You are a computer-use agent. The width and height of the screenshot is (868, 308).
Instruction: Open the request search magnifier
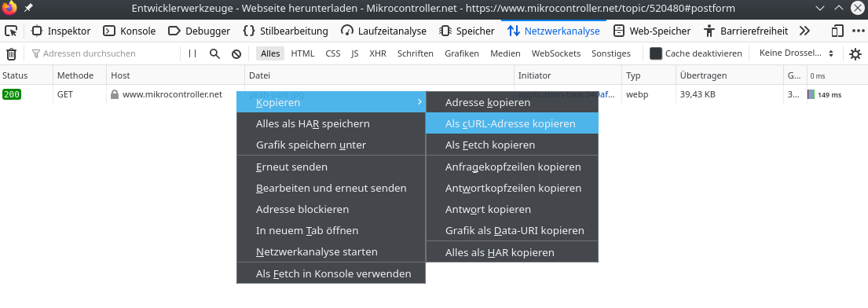214,53
